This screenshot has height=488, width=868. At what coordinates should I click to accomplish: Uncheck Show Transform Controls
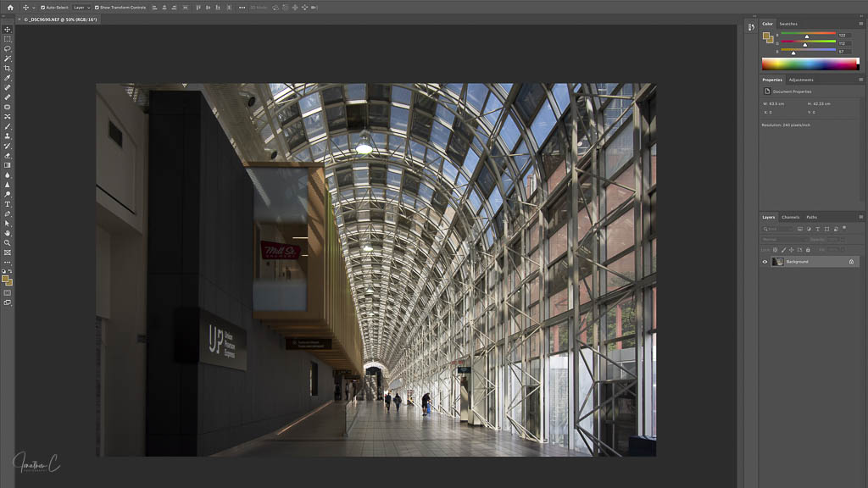click(97, 8)
